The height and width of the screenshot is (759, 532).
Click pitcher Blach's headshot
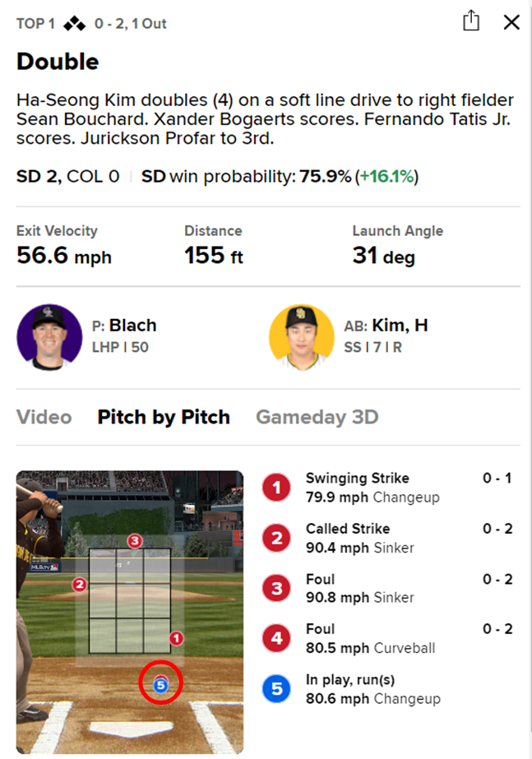coord(49,338)
